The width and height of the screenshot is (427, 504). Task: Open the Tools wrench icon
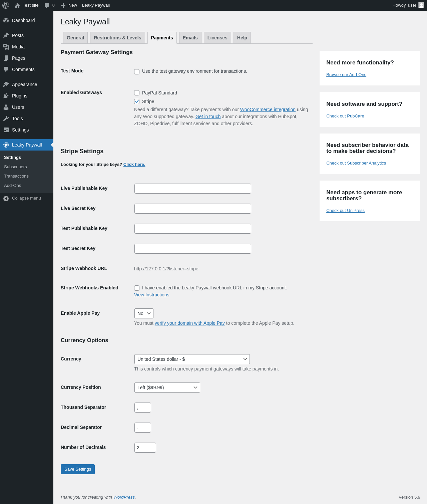6,118
